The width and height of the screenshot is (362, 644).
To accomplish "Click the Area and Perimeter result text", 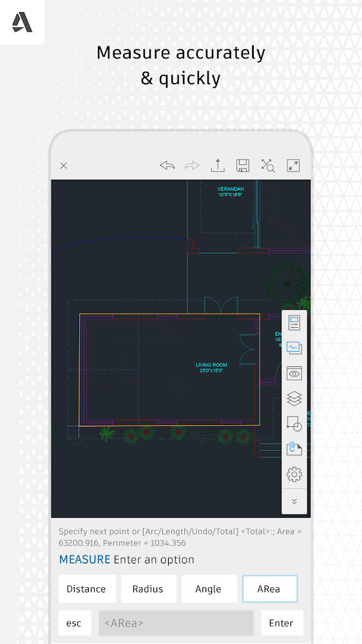I will click(180, 537).
